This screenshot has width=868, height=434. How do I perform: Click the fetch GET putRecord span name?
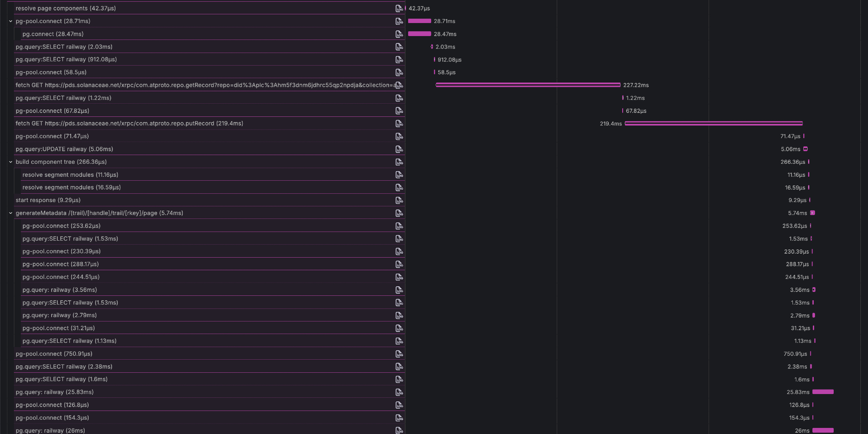pos(129,123)
